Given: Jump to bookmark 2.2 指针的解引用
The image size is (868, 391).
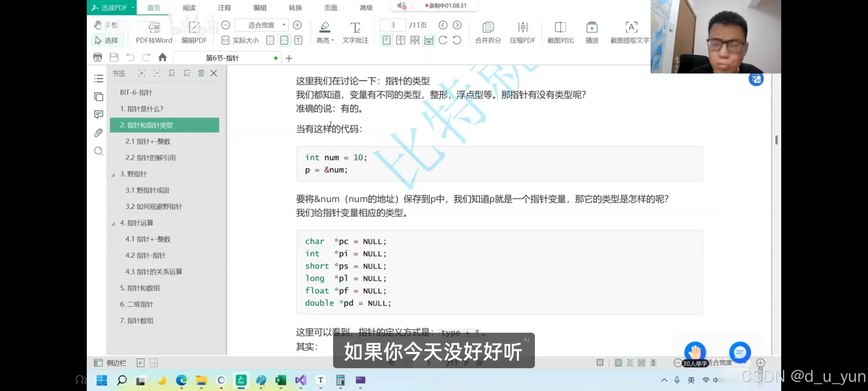Looking at the screenshot, I should point(150,158).
